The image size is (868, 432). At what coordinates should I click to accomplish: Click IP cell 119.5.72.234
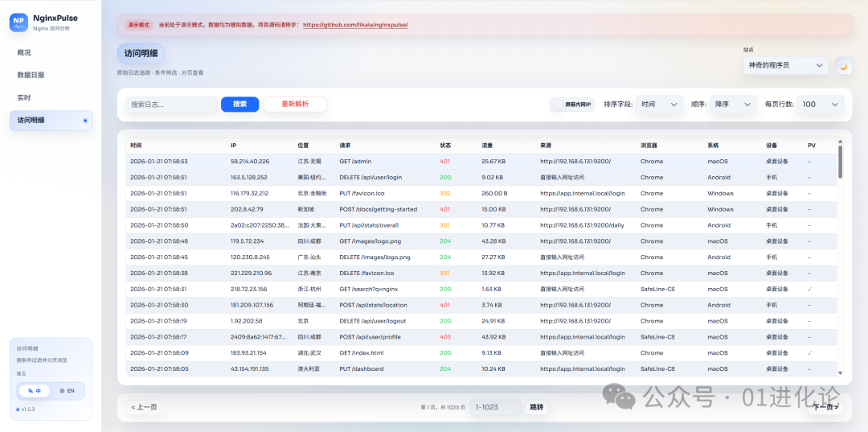point(247,241)
